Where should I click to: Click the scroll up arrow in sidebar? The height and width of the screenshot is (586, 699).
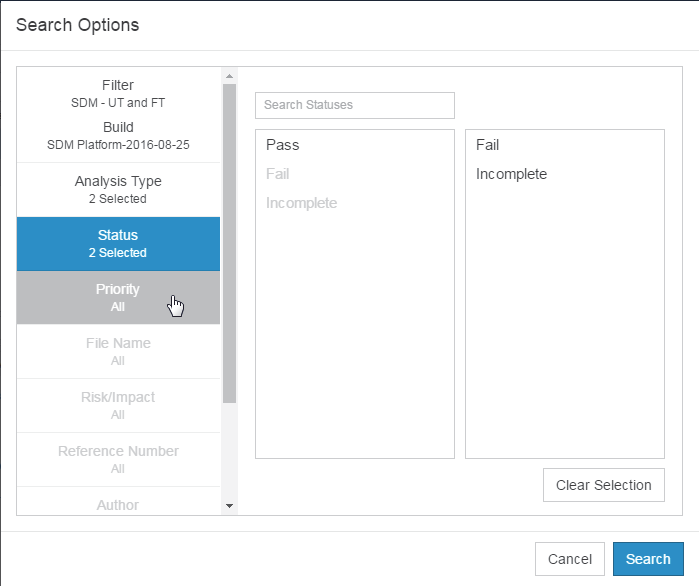pos(230,76)
